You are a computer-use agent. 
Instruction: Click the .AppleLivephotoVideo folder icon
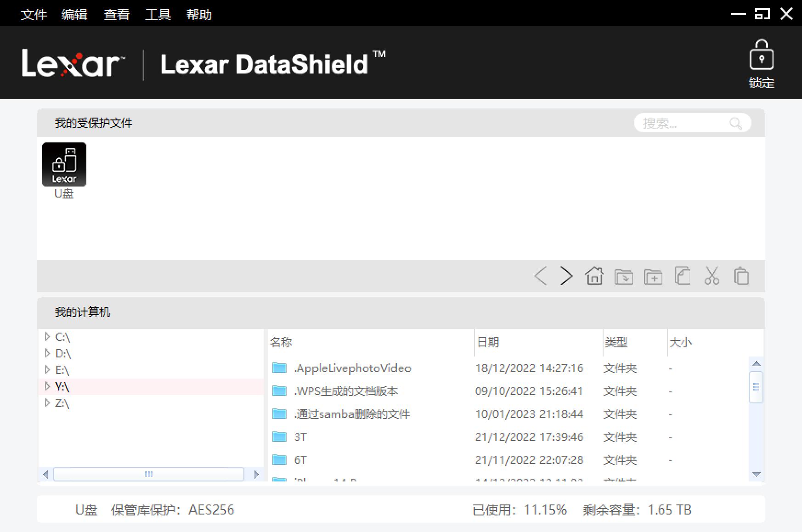279,368
